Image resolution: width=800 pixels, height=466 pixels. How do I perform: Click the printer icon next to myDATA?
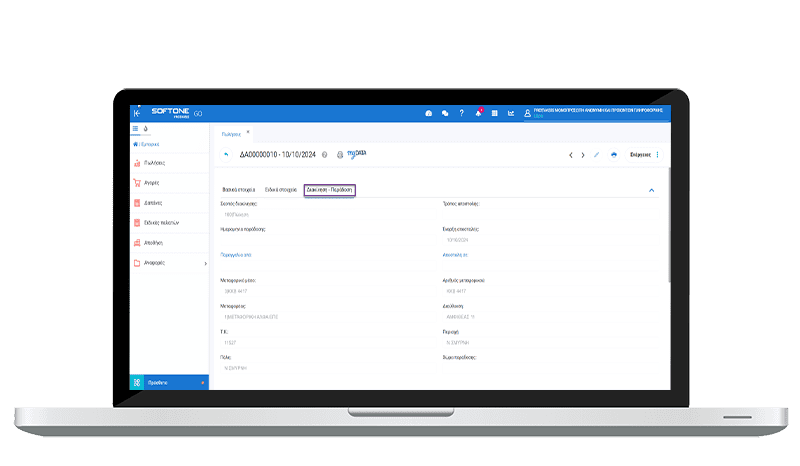[340, 155]
